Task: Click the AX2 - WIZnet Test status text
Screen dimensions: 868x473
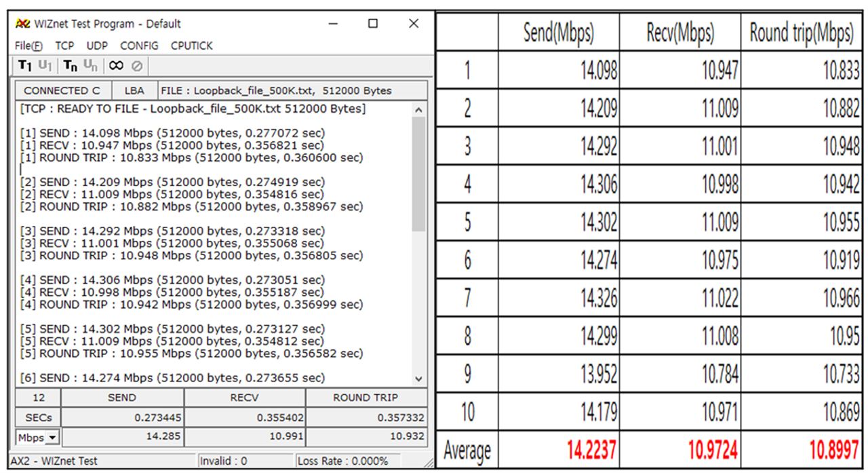Action: (x=56, y=461)
